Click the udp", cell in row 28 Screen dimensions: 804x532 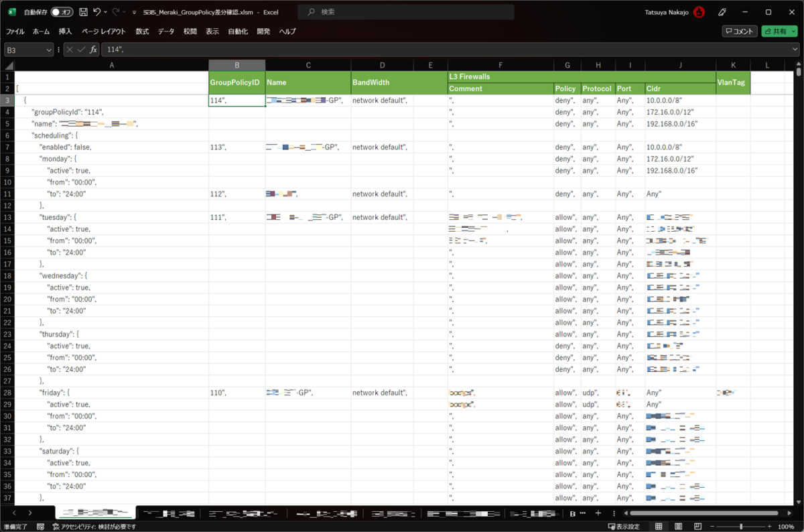(x=598, y=393)
